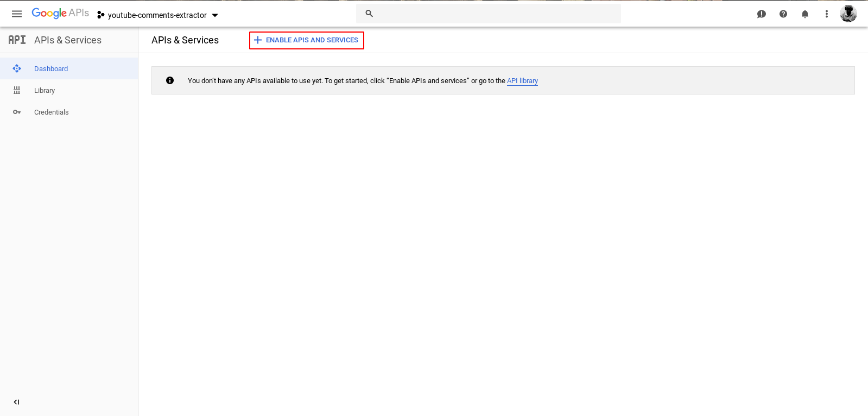Collapse the left sidebar panel
The width and height of the screenshot is (868, 416).
16,402
